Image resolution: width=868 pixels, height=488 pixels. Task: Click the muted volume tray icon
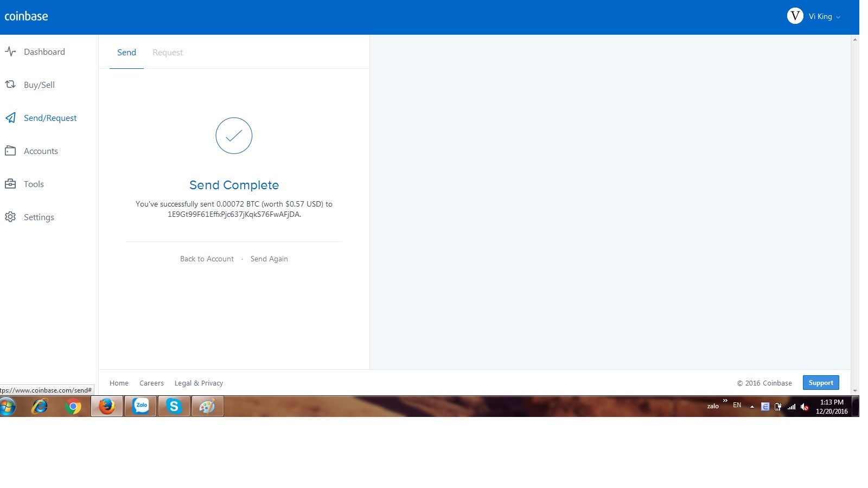click(805, 407)
